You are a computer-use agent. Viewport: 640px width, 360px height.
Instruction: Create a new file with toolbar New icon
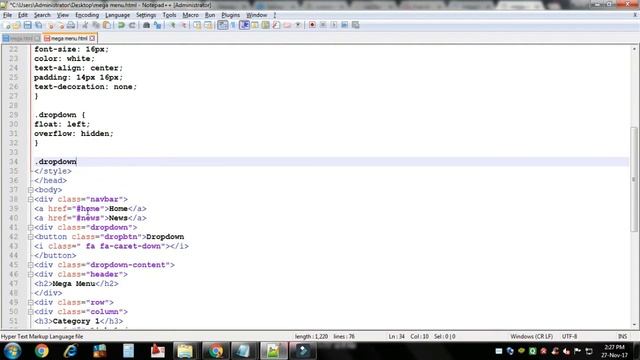click(x=7, y=25)
